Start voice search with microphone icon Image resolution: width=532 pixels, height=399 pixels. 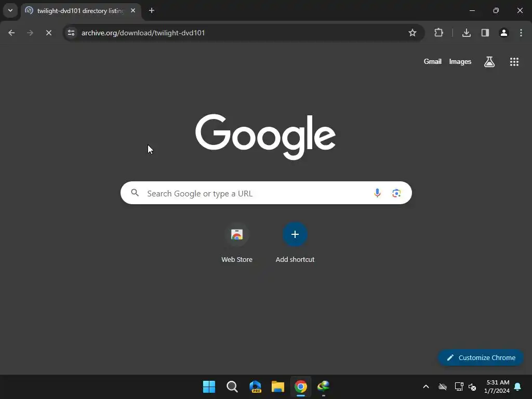tap(377, 193)
